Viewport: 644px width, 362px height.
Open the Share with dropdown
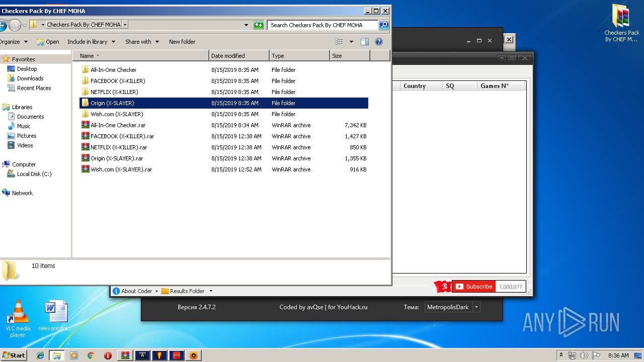pyautogui.click(x=142, y=42)
